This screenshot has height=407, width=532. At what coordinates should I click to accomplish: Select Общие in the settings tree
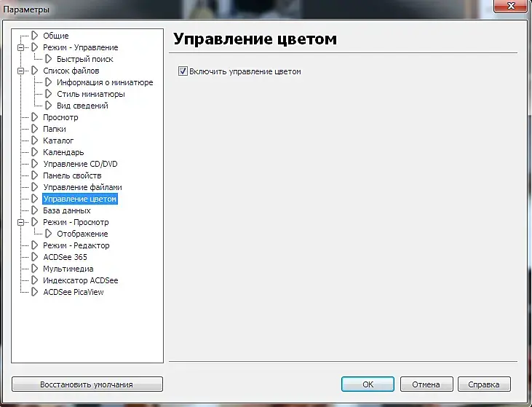tap(55, 36)
